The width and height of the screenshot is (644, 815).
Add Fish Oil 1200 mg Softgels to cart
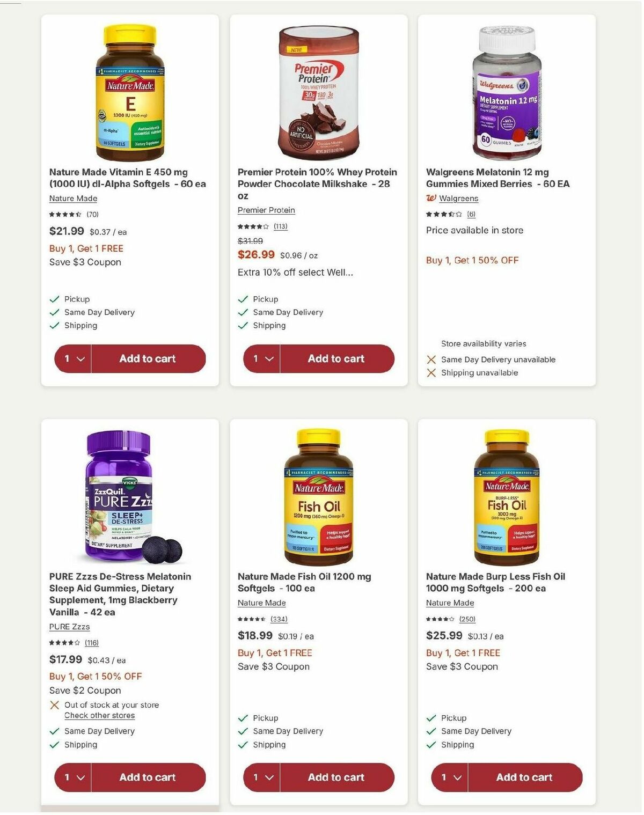click(x=336, y=777)
